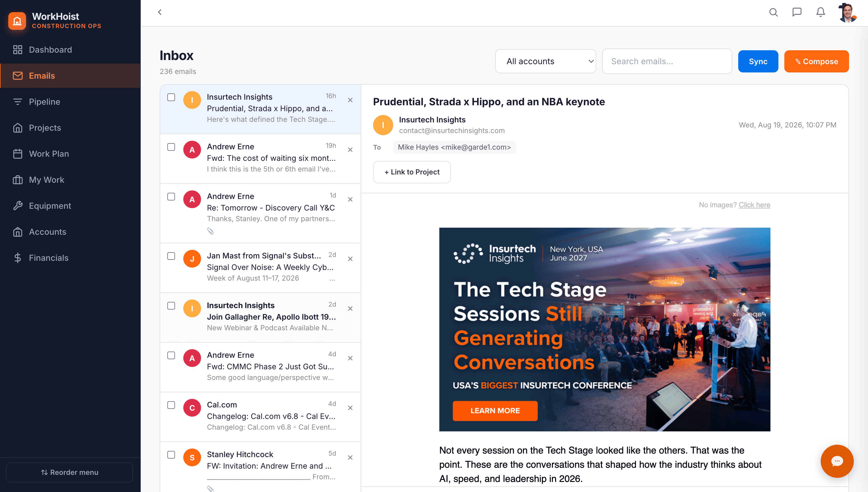Screen dimensions: 868x492
Task: Click the Reorder menu button
Action: pos(69,472)
